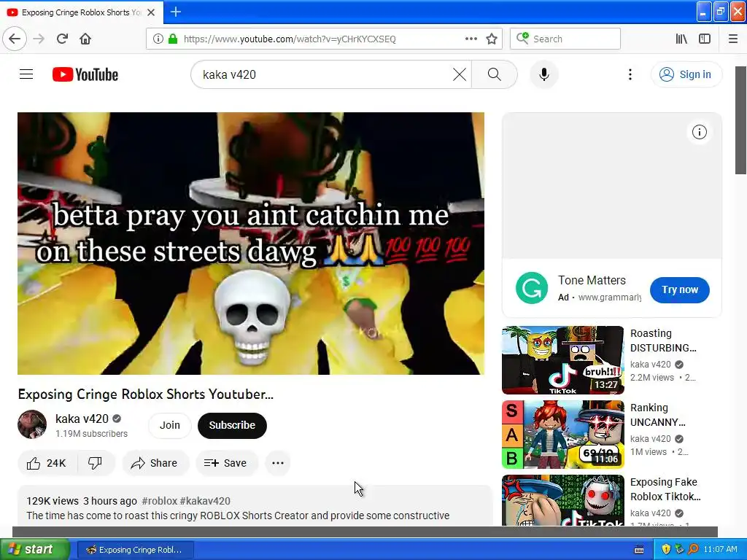
Task: Click the middle system tray icon
Action: [679, 549]
